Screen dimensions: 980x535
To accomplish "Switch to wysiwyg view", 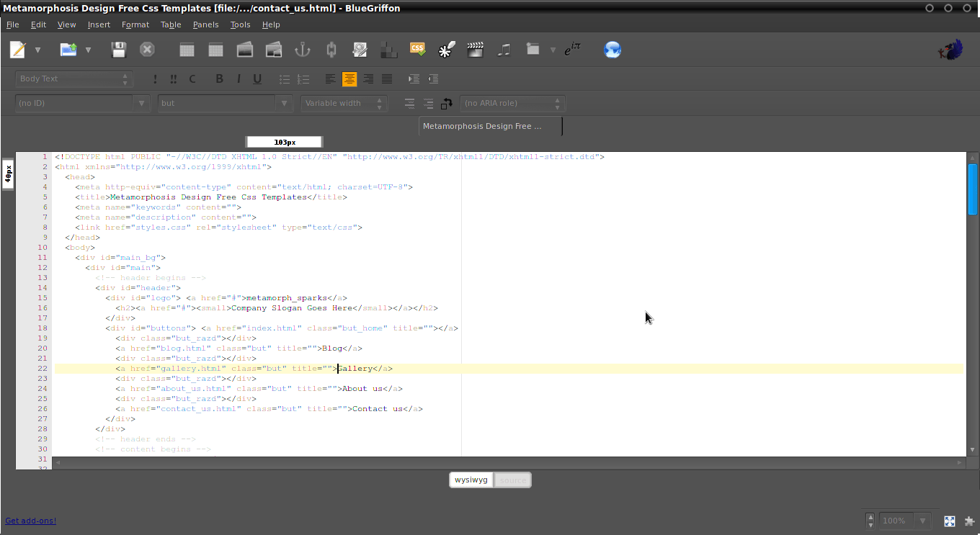I will pyautogui.click(x=471, y=480).
